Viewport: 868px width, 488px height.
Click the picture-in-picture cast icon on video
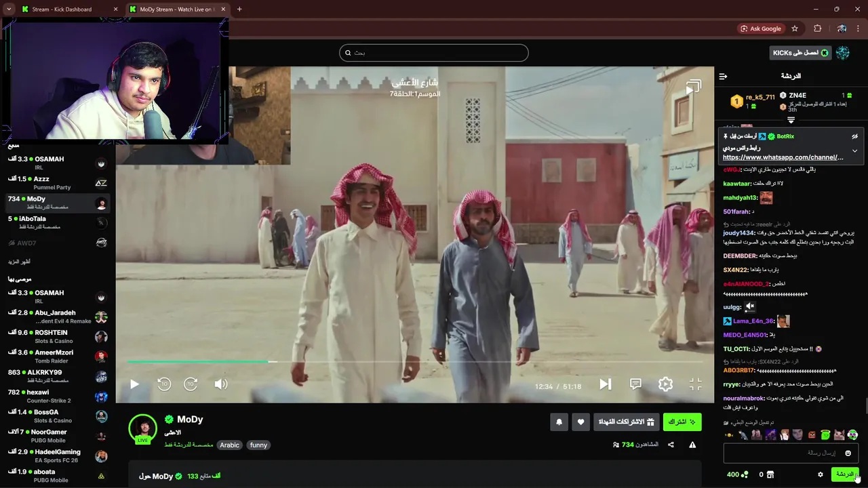click(x=692, y=87)
